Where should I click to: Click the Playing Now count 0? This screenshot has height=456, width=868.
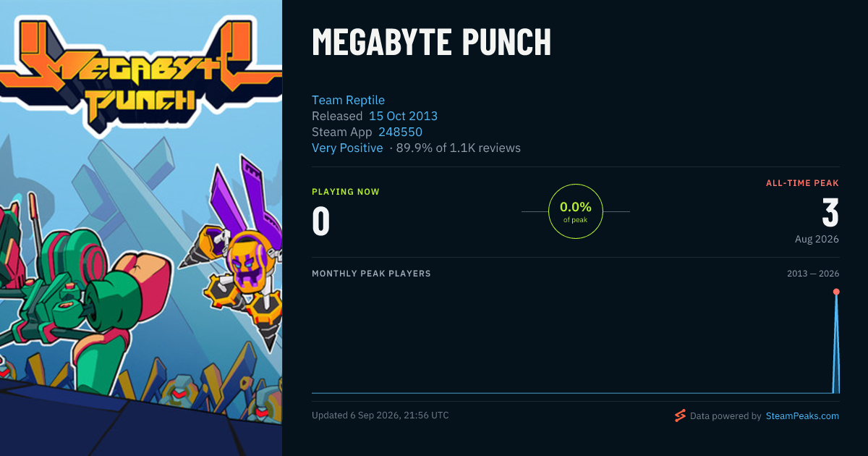[320, 221]
